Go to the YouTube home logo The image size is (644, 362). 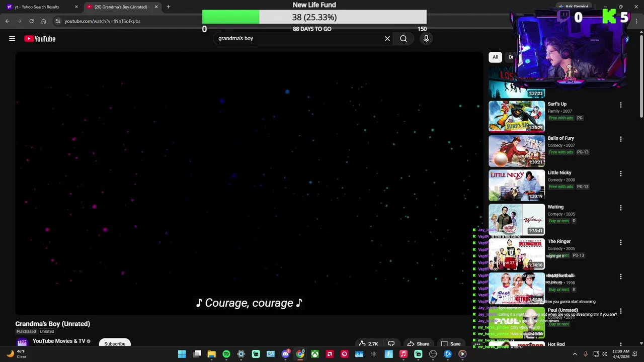(40, 39)
